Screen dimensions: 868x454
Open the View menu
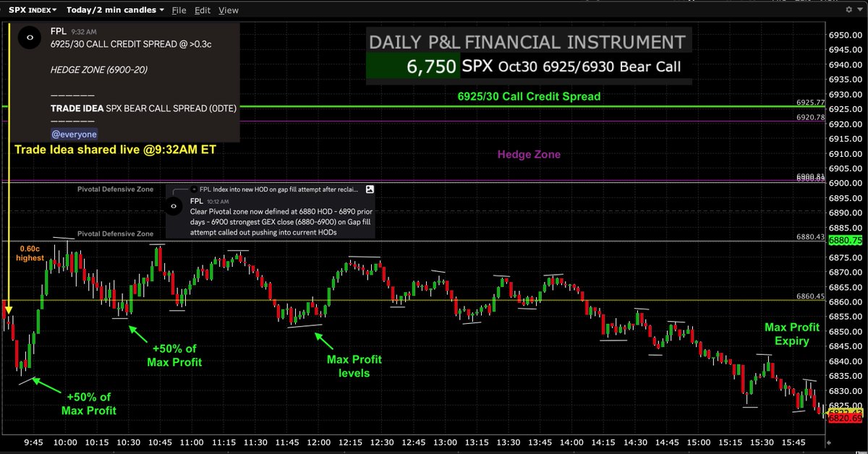tap(228, 10)
